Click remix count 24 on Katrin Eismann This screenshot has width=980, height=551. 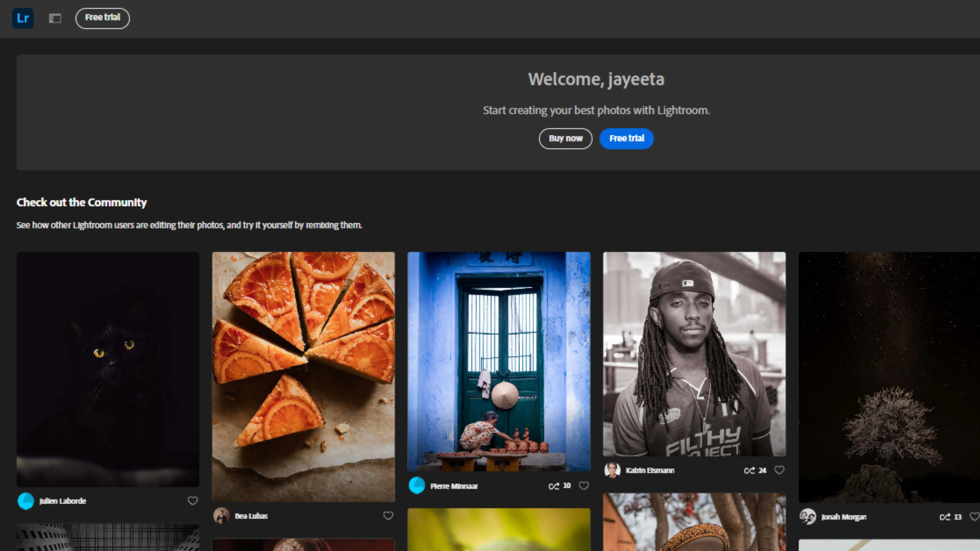tap(762, 470)
